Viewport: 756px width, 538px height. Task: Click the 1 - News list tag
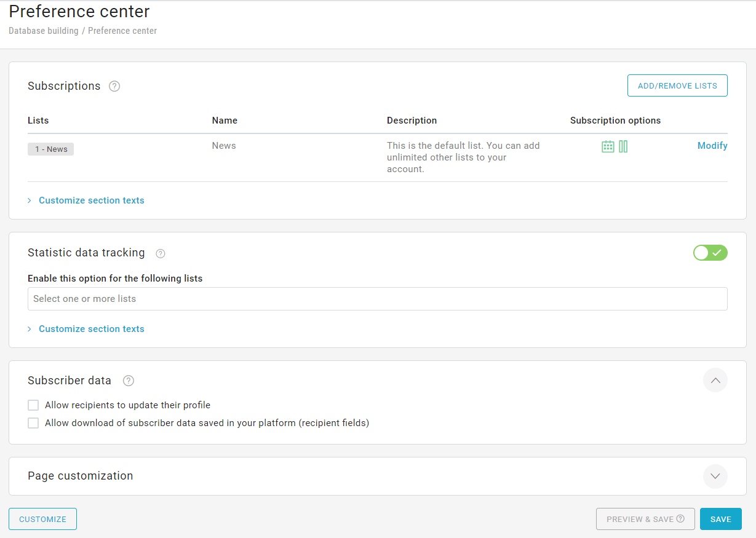(x=51, y=149)
